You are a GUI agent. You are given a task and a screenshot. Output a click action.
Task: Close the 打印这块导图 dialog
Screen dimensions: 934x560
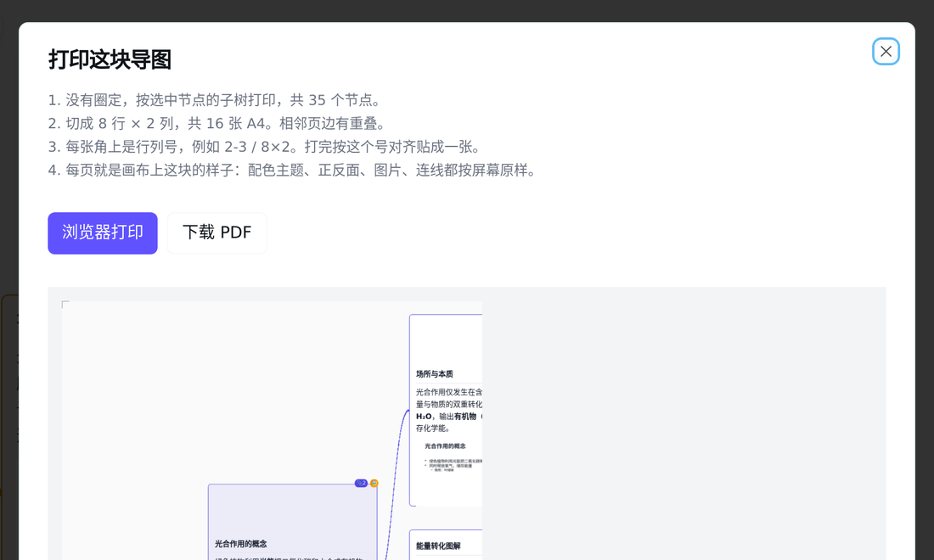(x=886, y=51)
